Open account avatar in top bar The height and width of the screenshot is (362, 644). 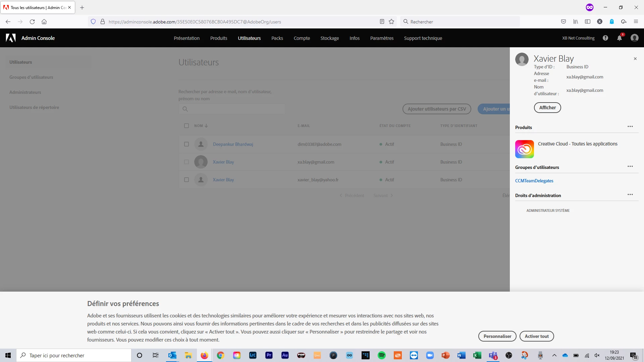click(x=634, y=38)
